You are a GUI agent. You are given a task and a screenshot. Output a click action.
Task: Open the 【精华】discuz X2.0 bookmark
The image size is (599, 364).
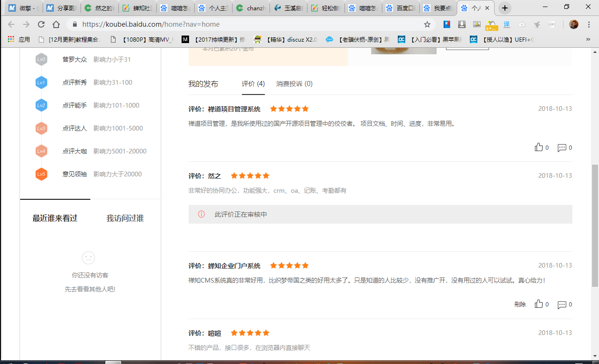point(286,40)
